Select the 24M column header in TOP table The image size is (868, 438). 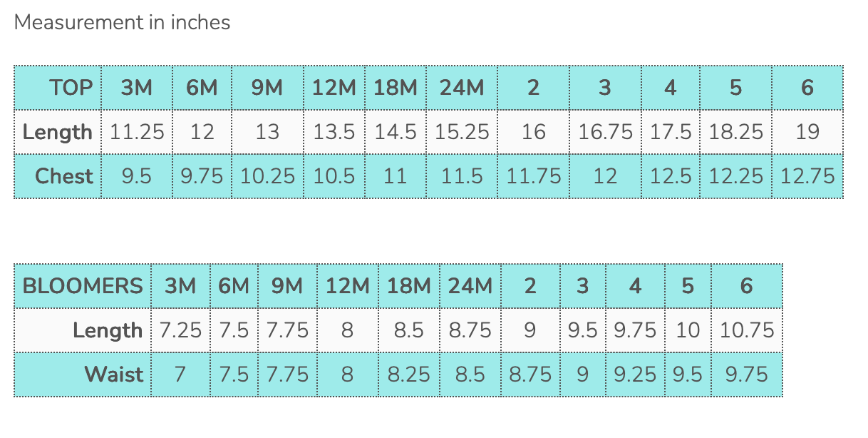click(x=461, y=88)
